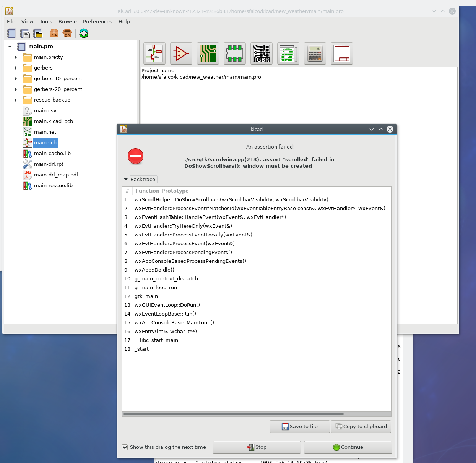Collapse the main.pro project tree
Viewport: 476px width, 463px height.
coord(10,47)
